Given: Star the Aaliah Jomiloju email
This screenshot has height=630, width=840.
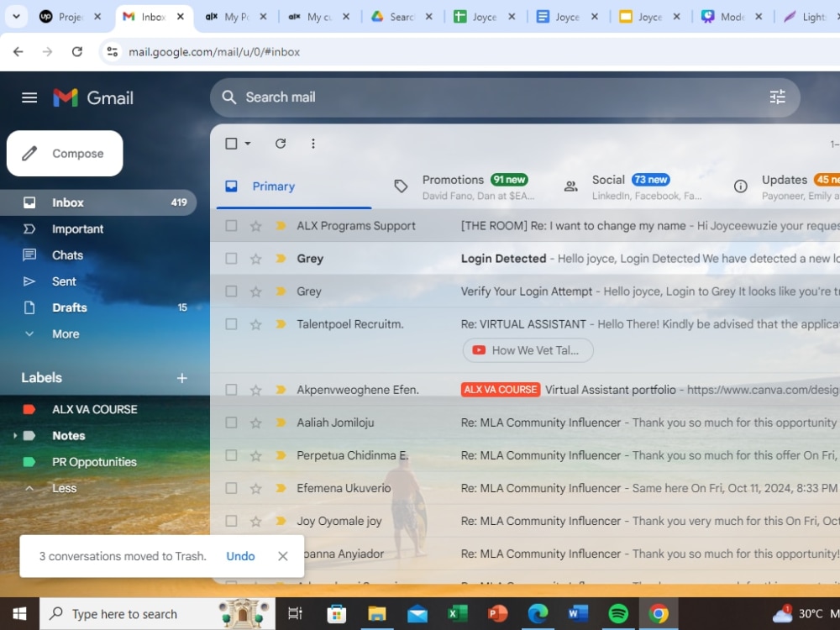Looking at the screenshot, I should point(256,423).
